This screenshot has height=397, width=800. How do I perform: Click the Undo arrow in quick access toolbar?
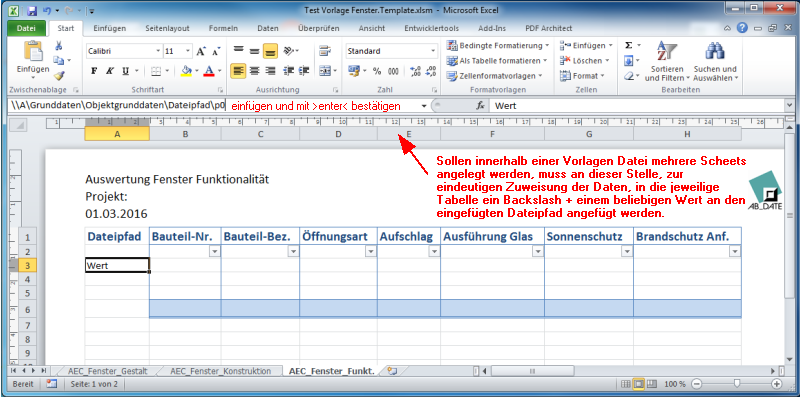pyautogui.click(x=47, y=10)
